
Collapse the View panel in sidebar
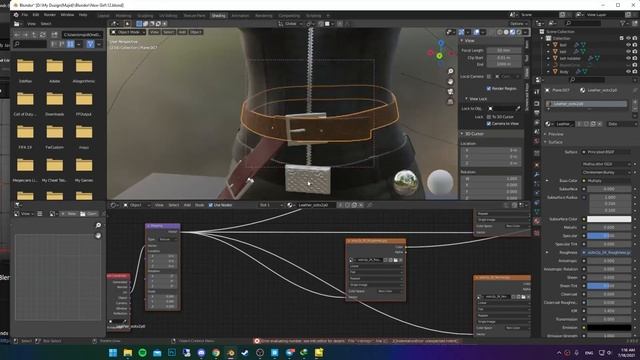(x=462, y=40)
